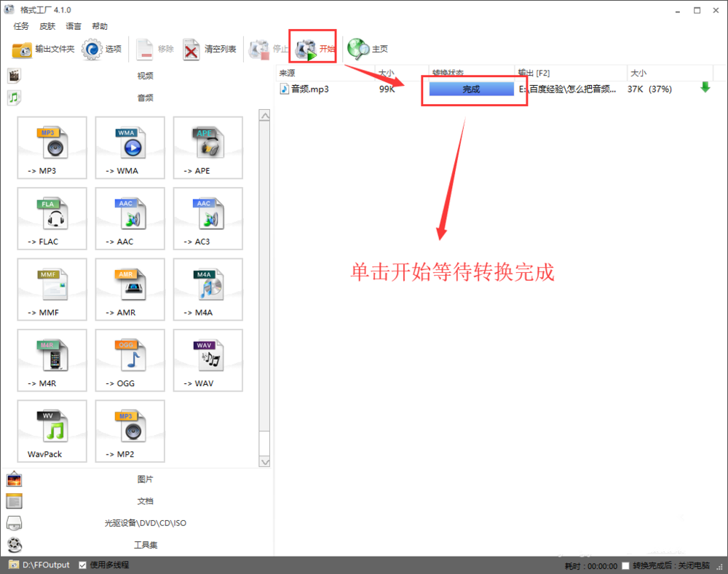This screenshot has width=728, height=574.
Task: Choose the -> OGG audio format
Action: point(129,359)
